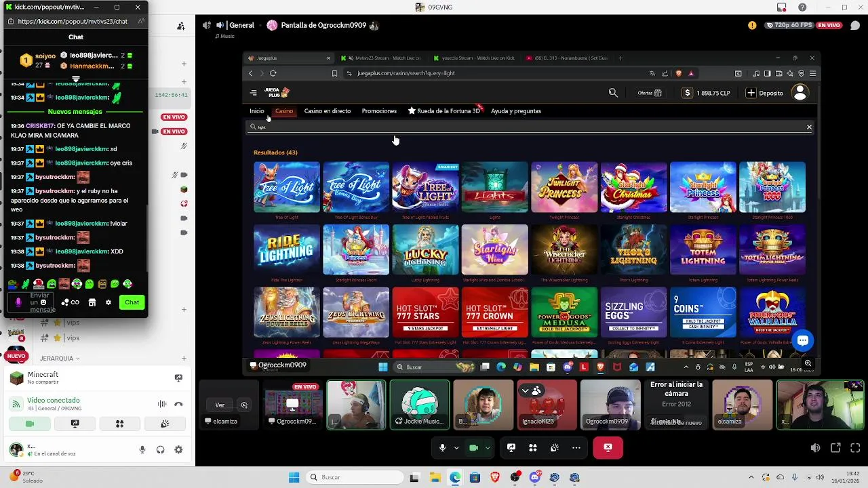Screen dimensions: 868x488
Task: Click the red leave call button
Action: [608, 447]
